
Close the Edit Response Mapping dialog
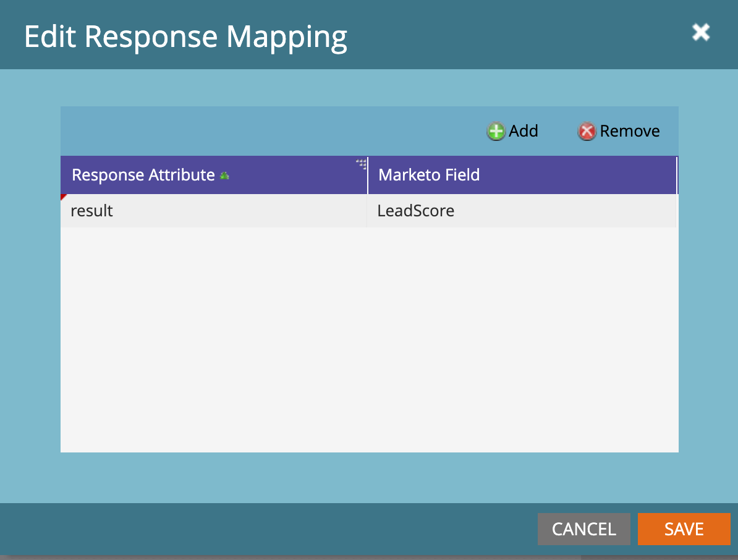(x=701, y=33)
